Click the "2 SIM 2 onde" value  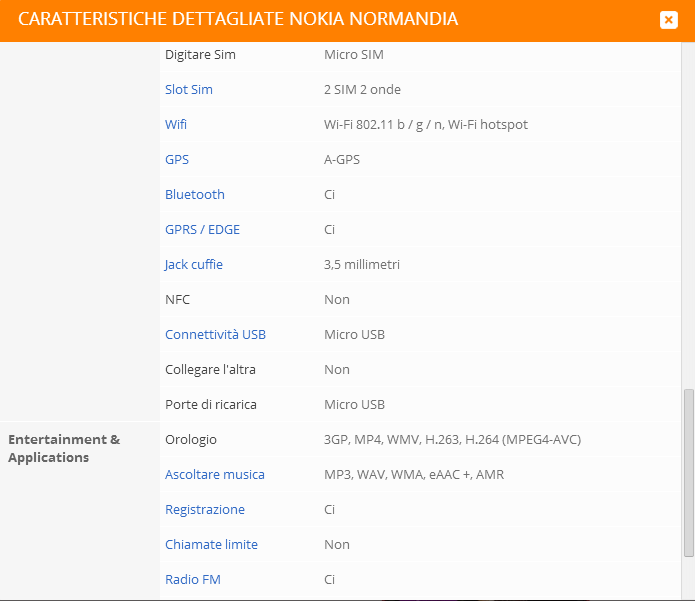tap(362, 90)
